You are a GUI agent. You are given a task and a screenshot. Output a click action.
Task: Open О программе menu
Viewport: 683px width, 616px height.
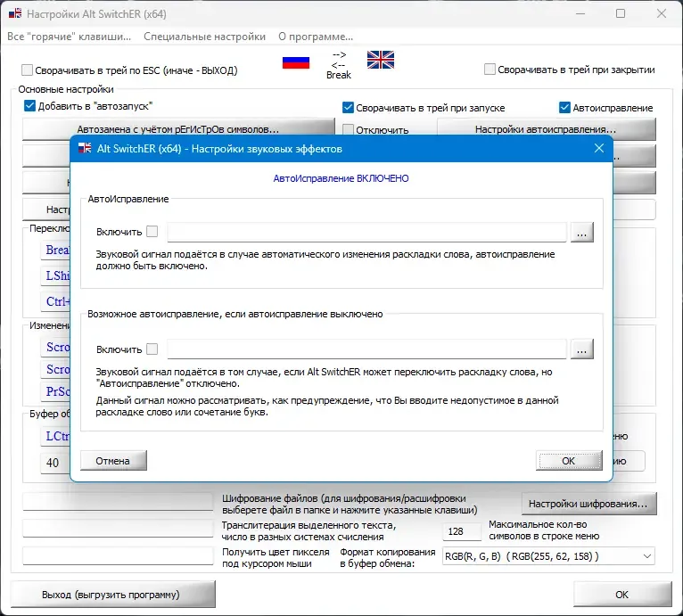click(316, 37)
